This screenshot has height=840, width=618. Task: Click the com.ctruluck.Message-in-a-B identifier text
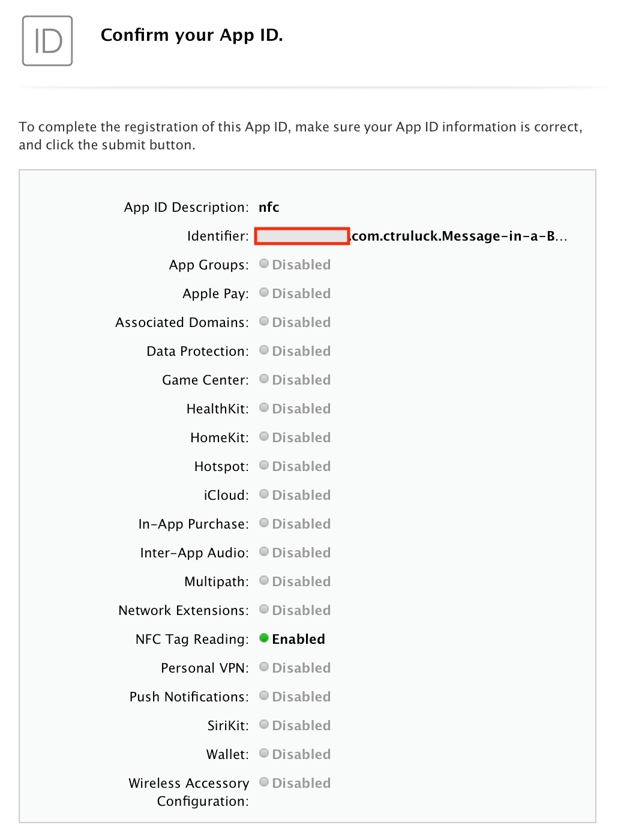point(459,236)
